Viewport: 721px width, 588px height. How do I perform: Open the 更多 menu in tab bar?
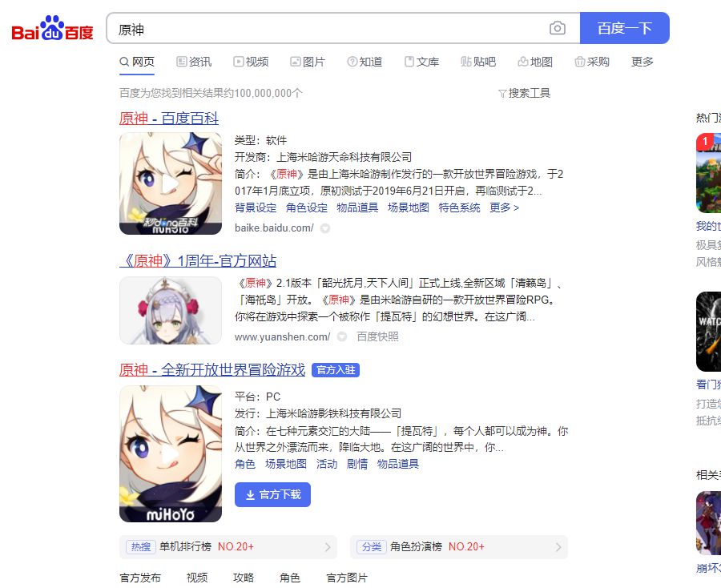[x=642, y=62]
